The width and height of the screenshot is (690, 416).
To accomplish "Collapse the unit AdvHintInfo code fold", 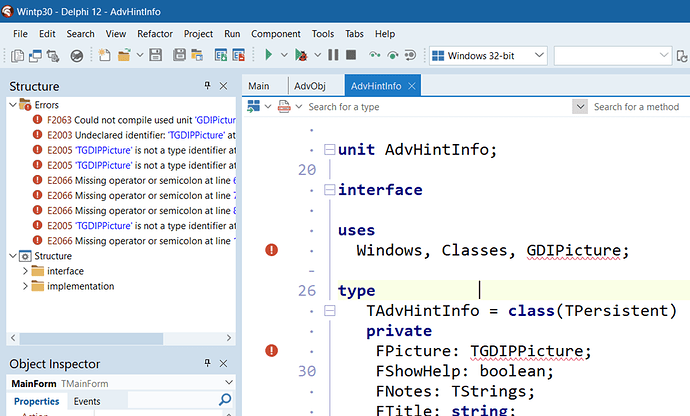I will (330, 150).
